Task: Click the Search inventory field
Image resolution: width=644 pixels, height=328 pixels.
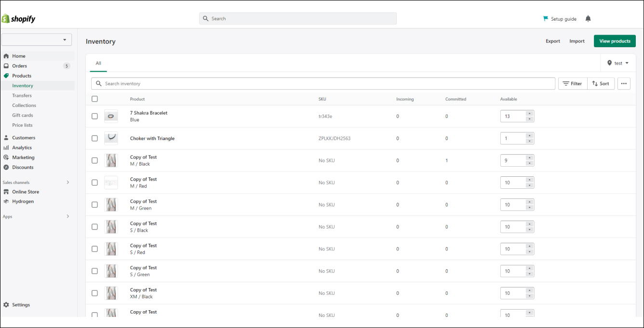Action: 323,83
